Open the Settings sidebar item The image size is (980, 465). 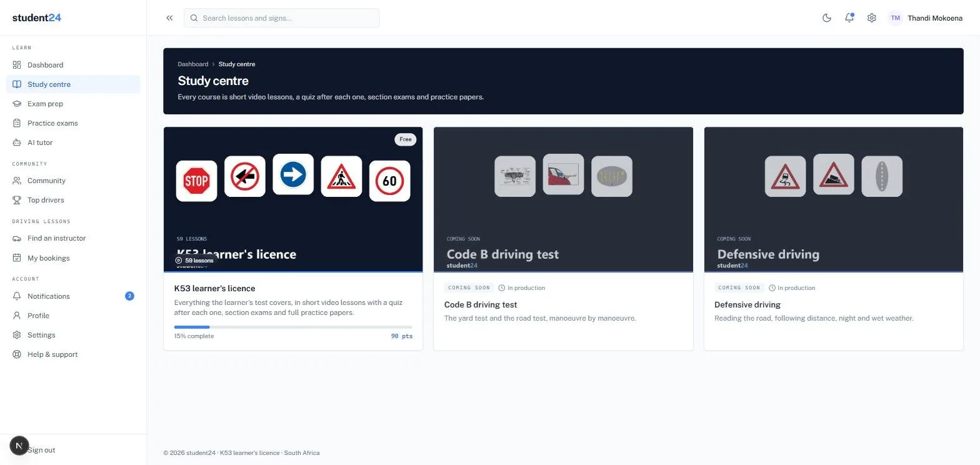[x=73, y=335]
